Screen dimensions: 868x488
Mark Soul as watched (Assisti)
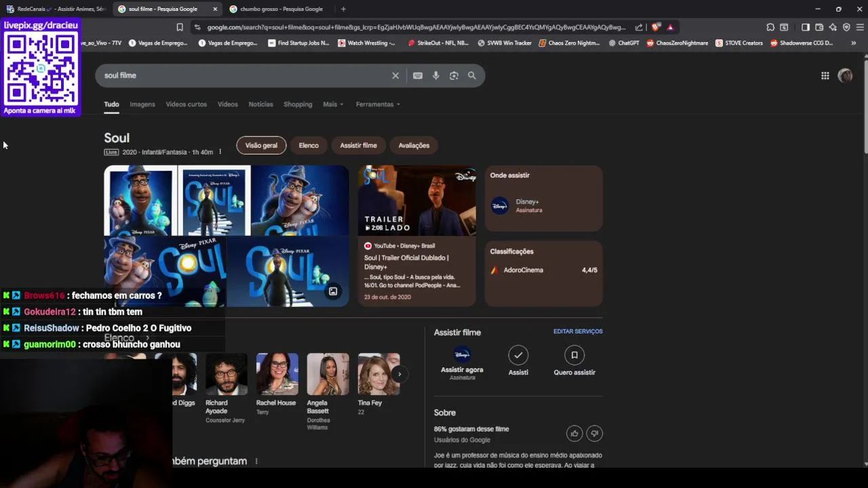(x=518, y=361)
